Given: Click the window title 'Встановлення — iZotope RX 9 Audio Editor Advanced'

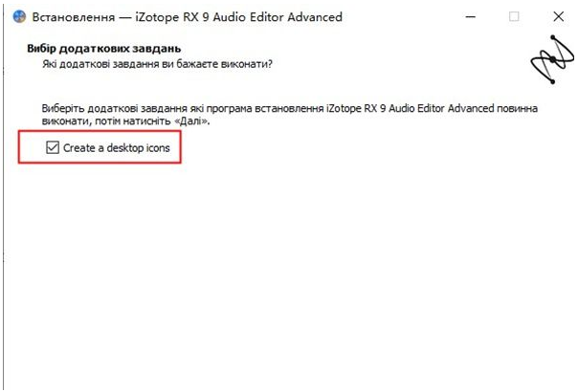Looking at the screenshot, I should (188, 17).
